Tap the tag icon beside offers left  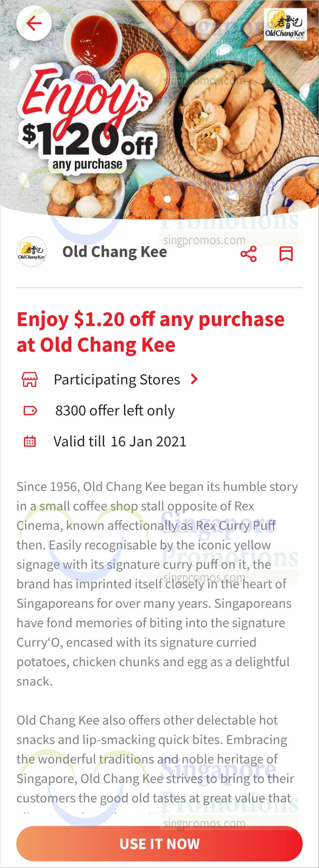click(x=30, y=411)
